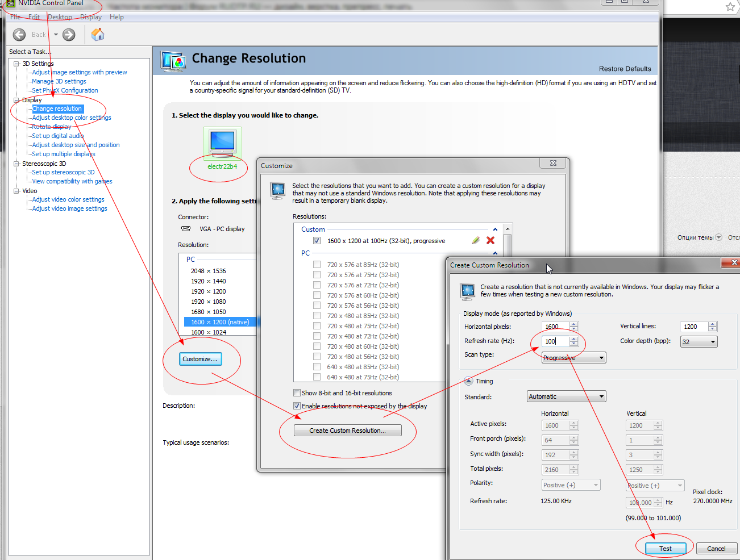
Task: Collapse the Display tree node
Action: coord(16,100)
